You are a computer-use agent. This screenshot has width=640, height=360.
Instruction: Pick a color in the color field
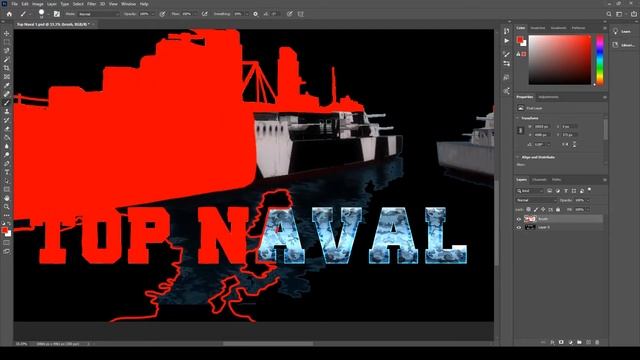tap(560, 60)
